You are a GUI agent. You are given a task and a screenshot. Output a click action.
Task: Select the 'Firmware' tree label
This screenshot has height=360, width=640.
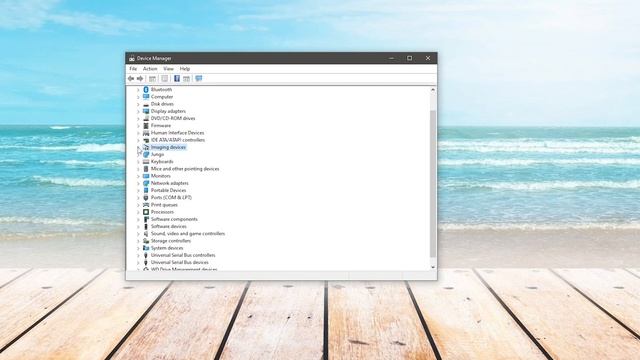(161, 126)
